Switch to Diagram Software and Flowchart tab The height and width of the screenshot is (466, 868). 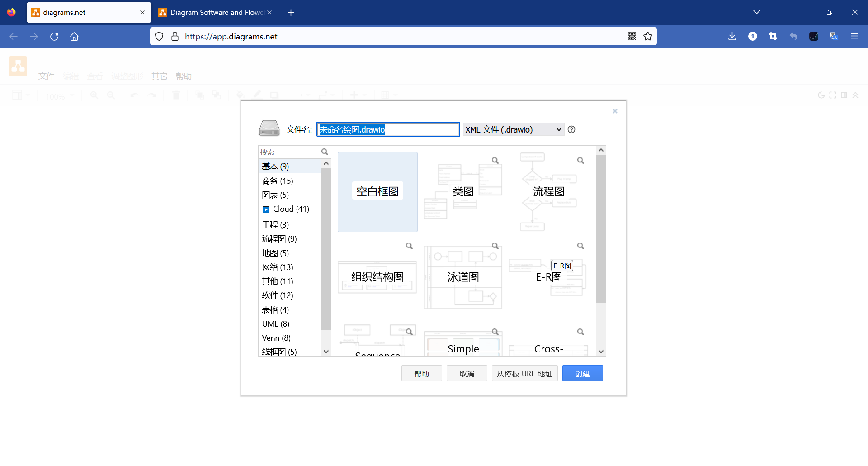pos(215,13)
